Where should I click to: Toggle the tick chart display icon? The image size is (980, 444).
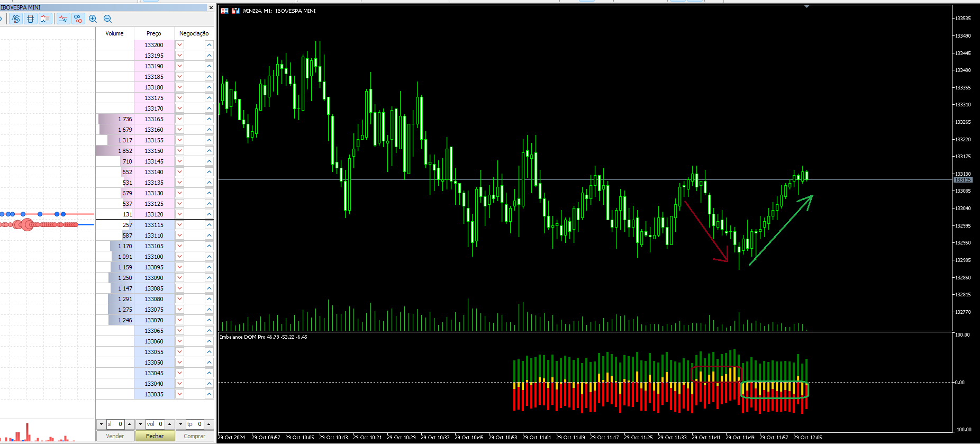point(63,19)
